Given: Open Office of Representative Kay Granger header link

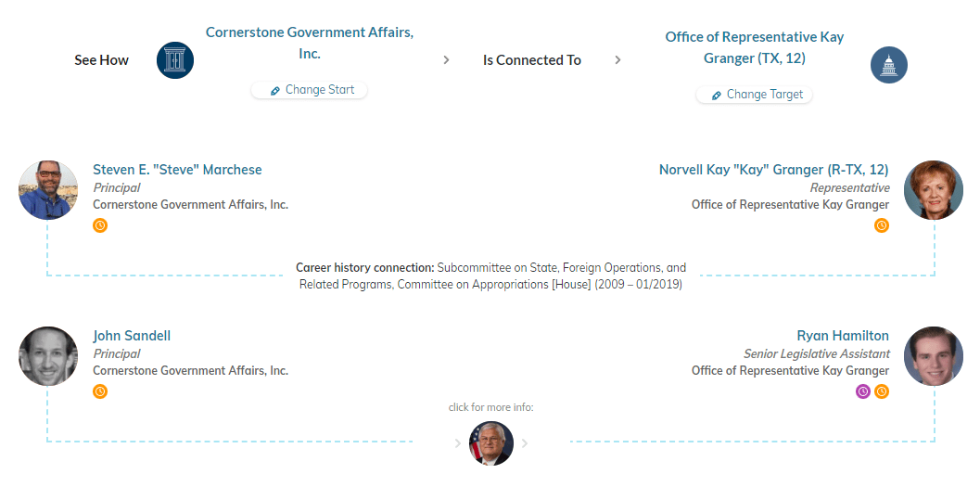Looking at the screenshot, I should [x=754, y=47].
